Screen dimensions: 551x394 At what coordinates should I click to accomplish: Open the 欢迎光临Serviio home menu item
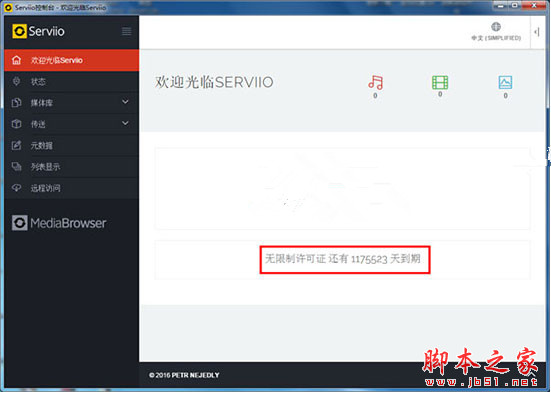[x=72, y=60]
